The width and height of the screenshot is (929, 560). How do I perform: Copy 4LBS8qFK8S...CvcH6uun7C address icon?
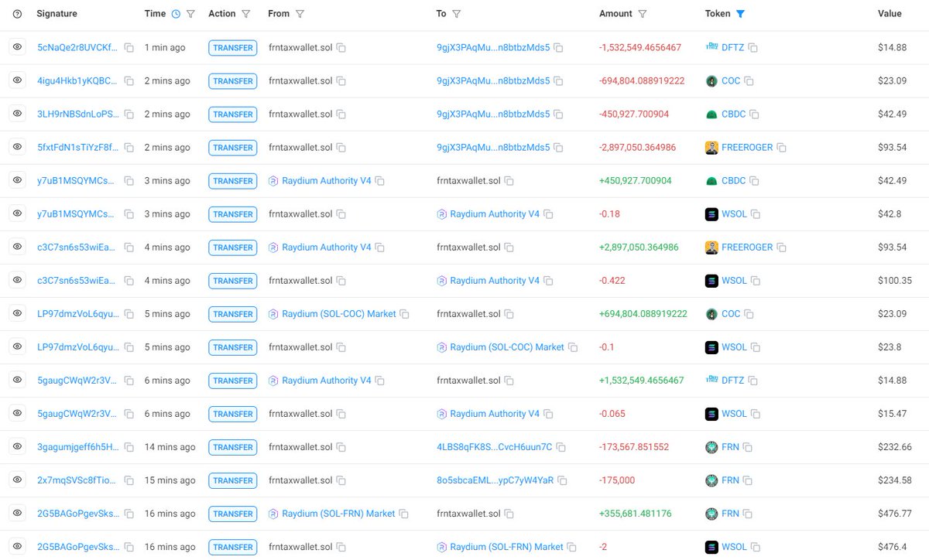pyautogui.click(x=561, y=447)
